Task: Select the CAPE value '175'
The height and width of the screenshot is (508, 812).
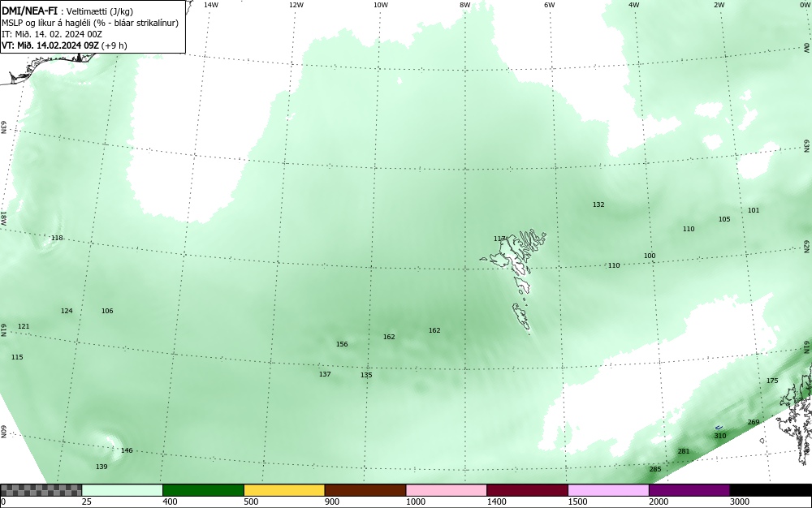Action: 772,381
